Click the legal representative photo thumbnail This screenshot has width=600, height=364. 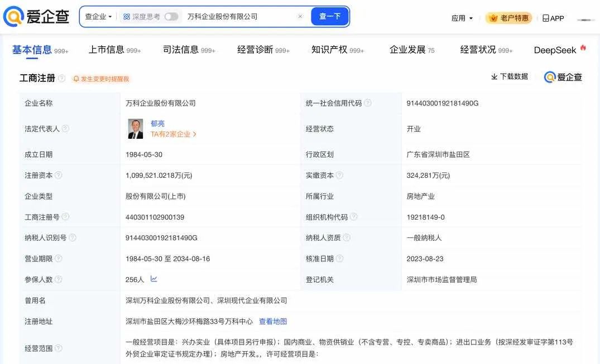pos(136,129)
